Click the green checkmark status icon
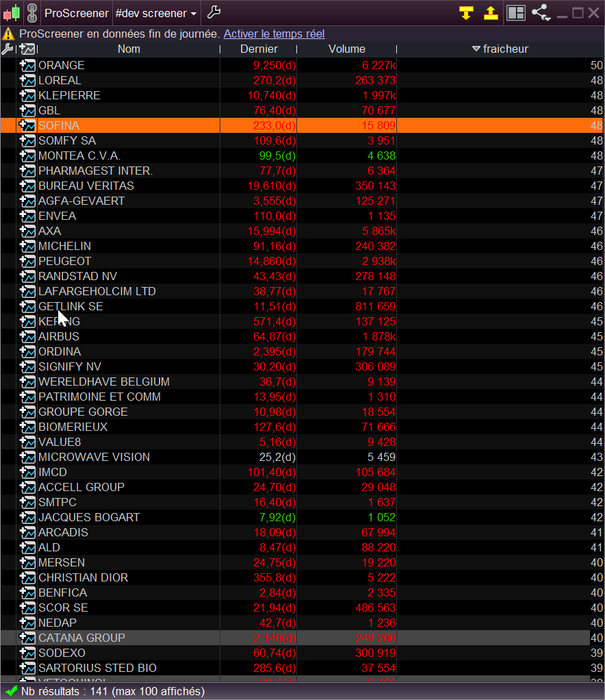 click(x=11, y=692)
